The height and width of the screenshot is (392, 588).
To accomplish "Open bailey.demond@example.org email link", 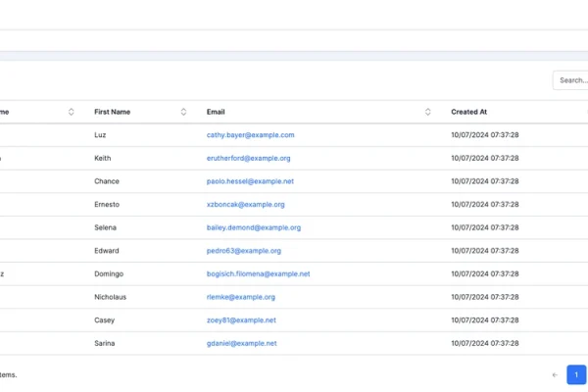I will click(254, 227).
